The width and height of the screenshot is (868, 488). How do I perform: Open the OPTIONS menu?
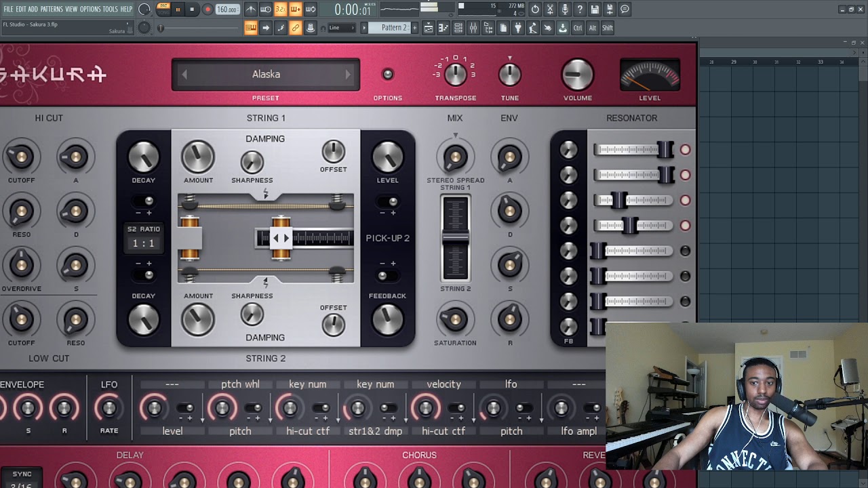coord(90,9)
